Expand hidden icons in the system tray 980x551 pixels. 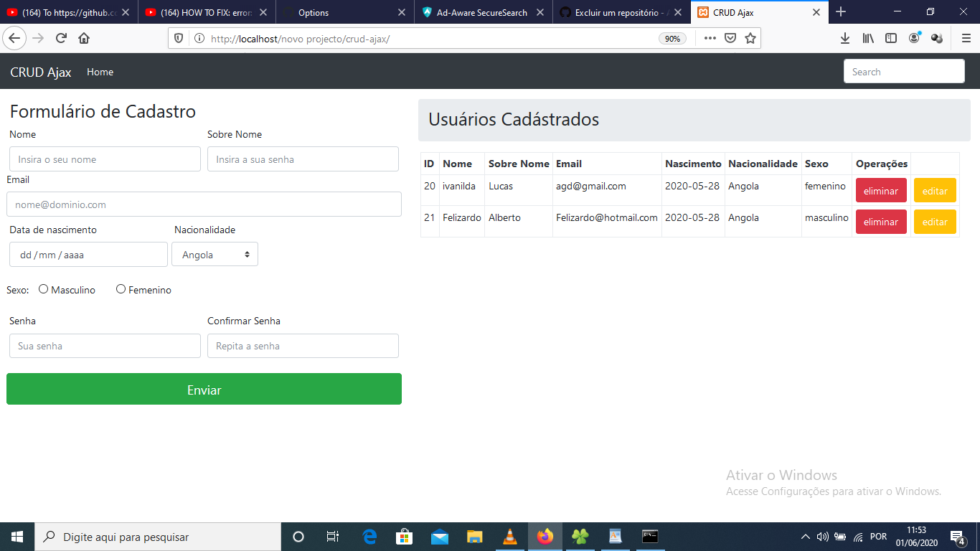click(x=805, y=536)
